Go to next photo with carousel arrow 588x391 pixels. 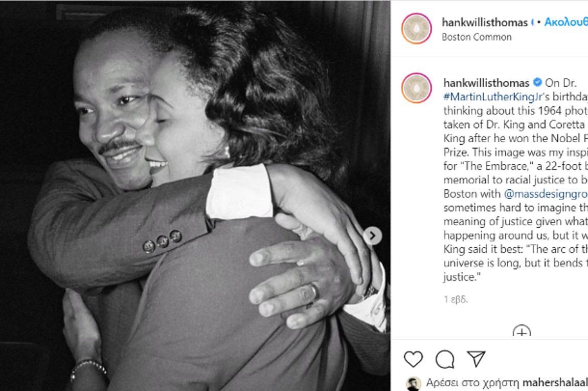372,236
